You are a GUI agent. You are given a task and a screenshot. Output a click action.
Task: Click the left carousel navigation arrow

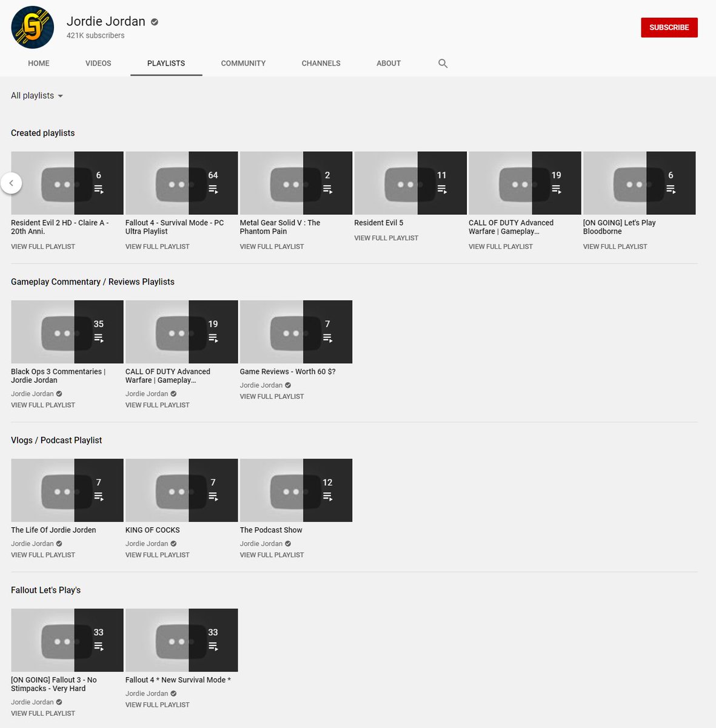click(x=11, y=183)
